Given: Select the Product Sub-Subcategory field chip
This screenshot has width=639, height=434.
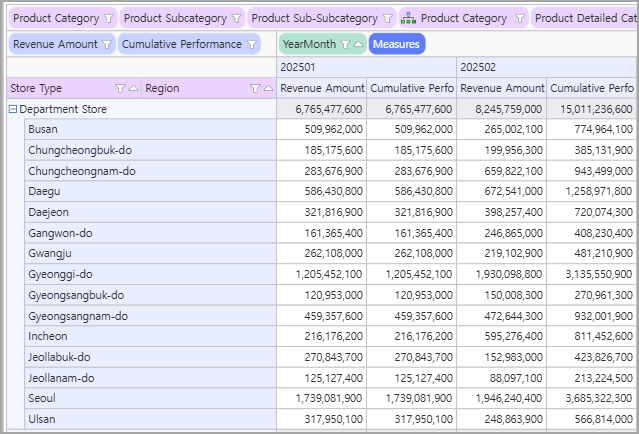Looking at the screenshot, I should pos(322,18).
